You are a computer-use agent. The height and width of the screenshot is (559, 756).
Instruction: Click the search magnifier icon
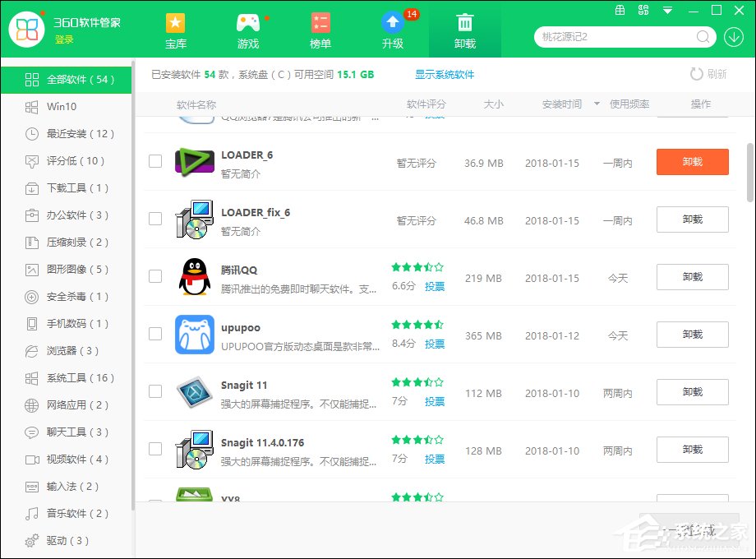(x=703, y=36)
